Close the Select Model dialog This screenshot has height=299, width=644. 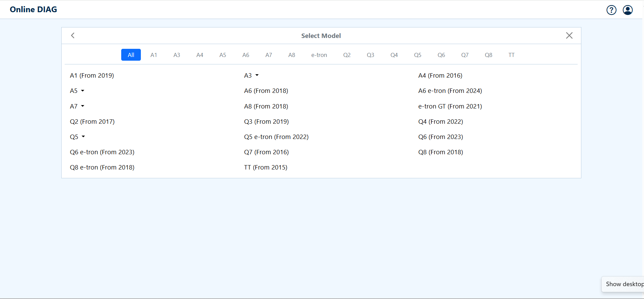[x=569, y=36]
